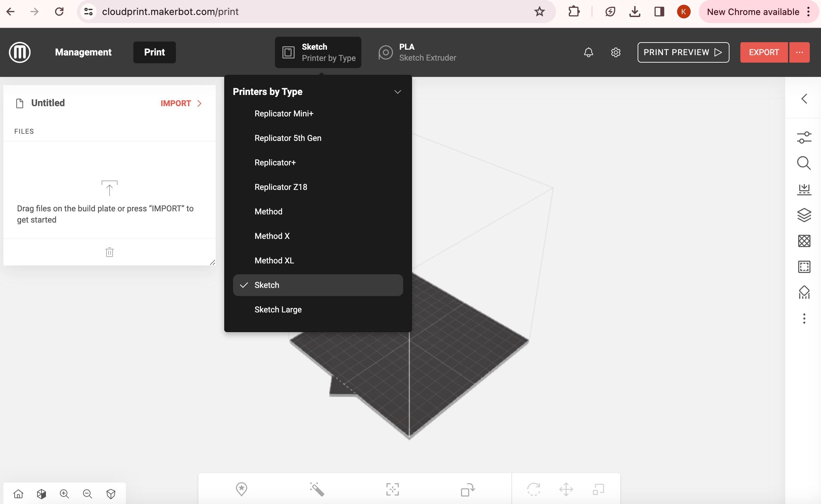The image size is (821, 504).
Task: Reset to home view
Action: point(18,494)
